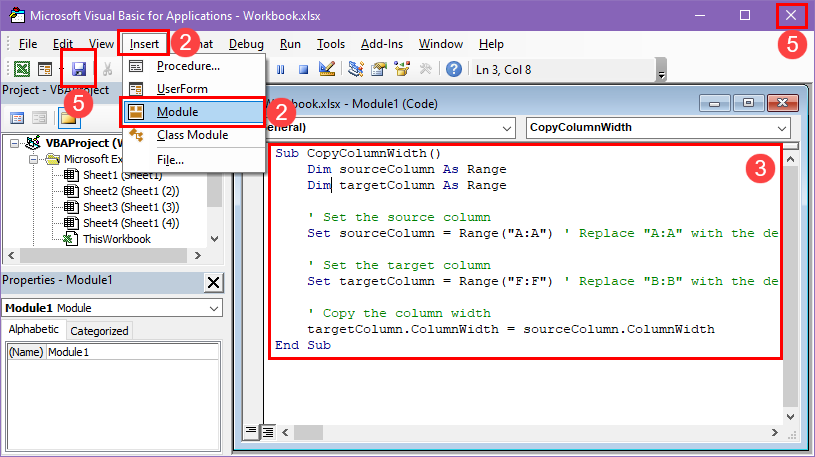Select Sheet3 (Sheet1 (3)) in project tree

coord(131,207)
